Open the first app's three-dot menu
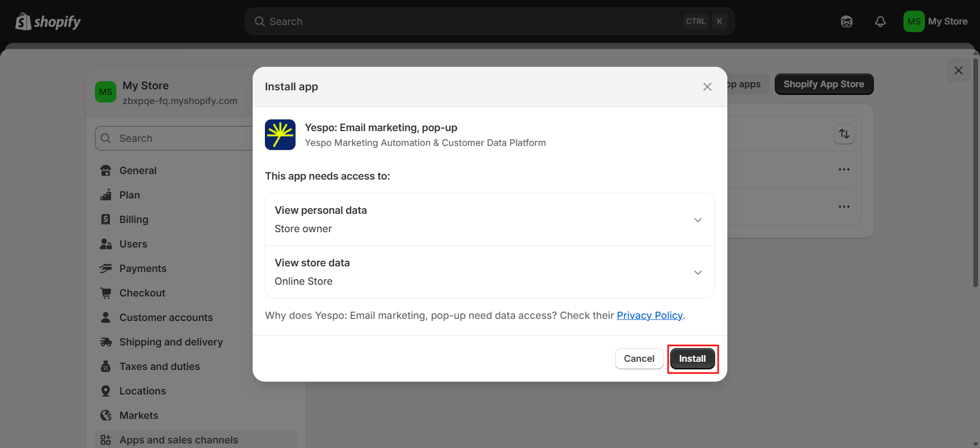This screenshot has width=980, height=448. [844, 169]
